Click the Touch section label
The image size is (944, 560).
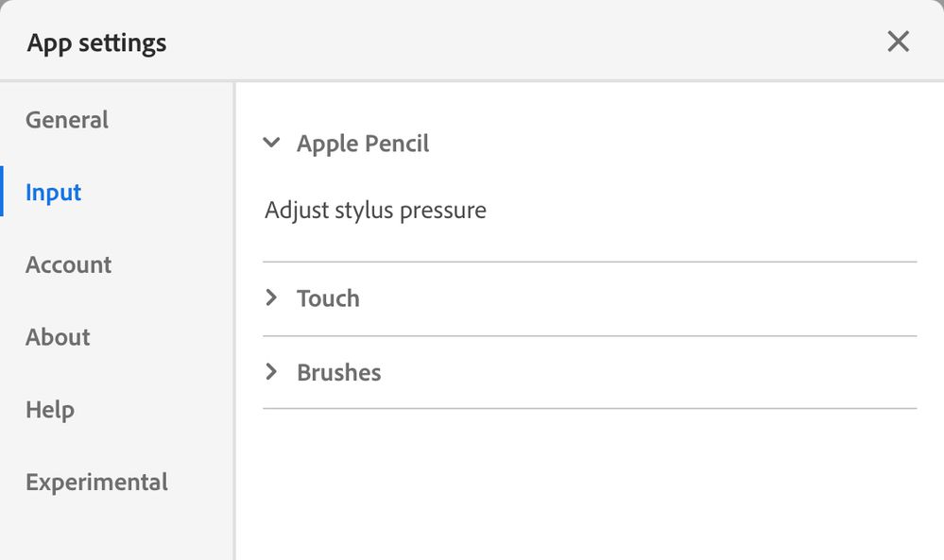[328, 298]
